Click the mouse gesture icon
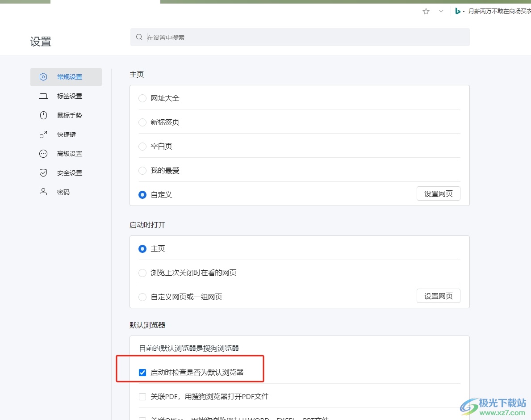This screenshot has height=420, width=531. coord(43,115)
